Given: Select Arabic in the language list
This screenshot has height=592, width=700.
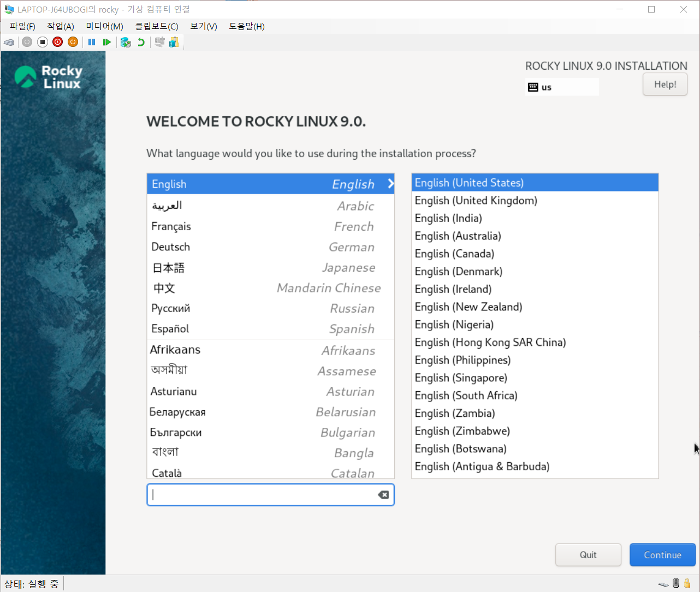Looking at the screenshot, I should click(x=270, y=206).
